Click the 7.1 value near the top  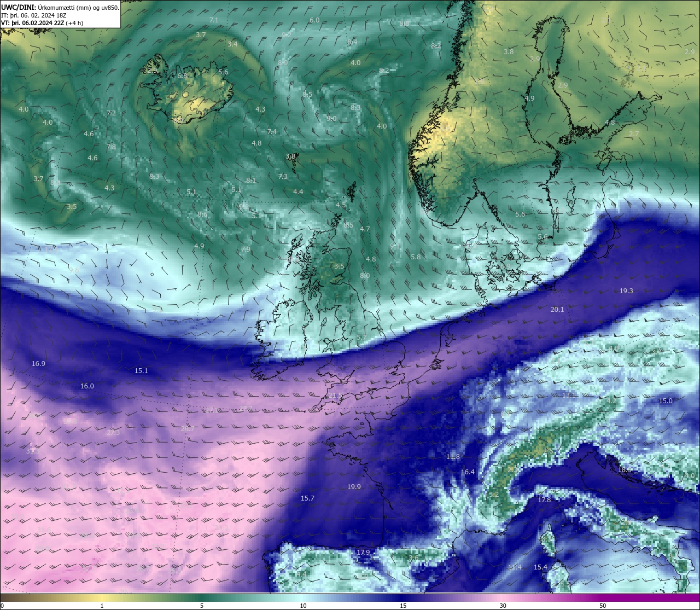pos(214,20)
